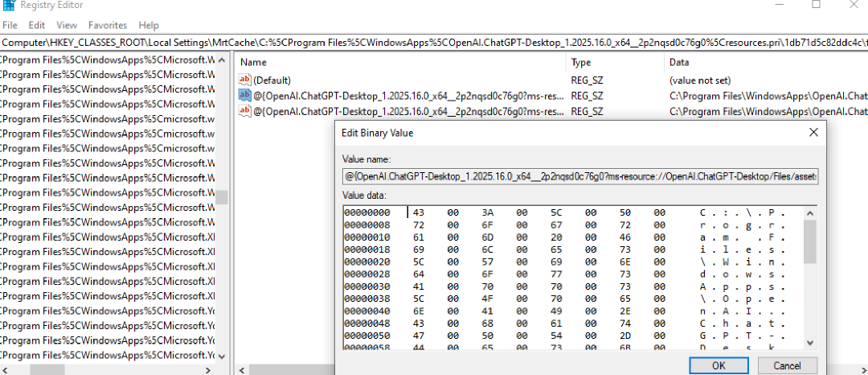The image size is (868, 375).
Task: Click Cancel in Edit Binary Value dialog
Action: click(787, 365)
